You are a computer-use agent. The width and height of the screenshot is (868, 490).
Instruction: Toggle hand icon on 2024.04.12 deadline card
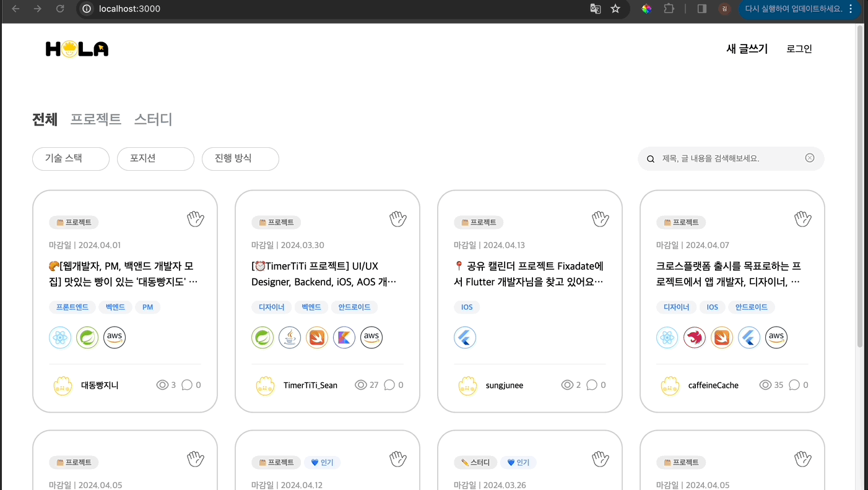(x=398, y=458)
